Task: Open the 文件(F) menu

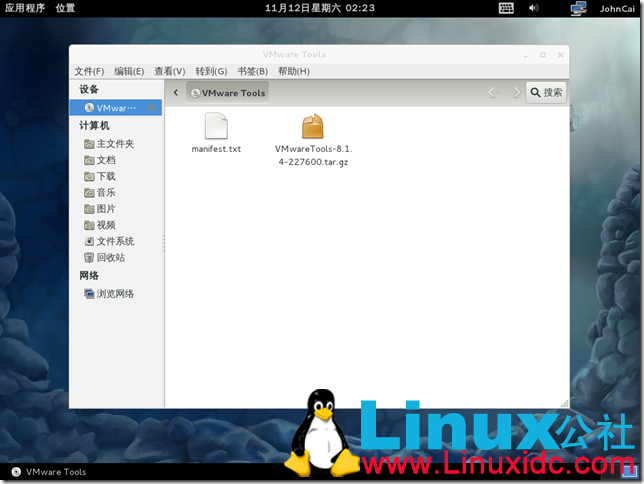Action: point(89,71)
